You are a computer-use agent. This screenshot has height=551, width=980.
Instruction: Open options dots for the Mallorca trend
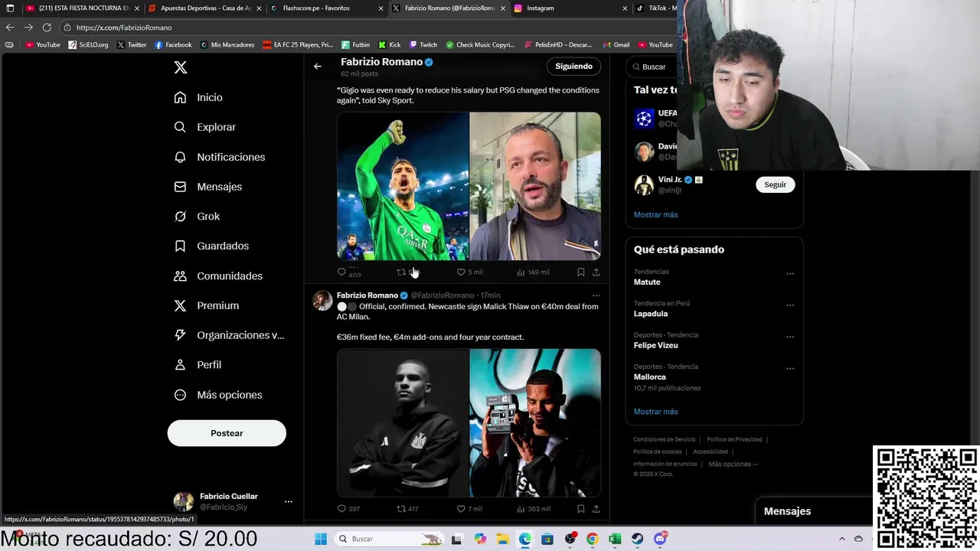(x=790, y=368)
